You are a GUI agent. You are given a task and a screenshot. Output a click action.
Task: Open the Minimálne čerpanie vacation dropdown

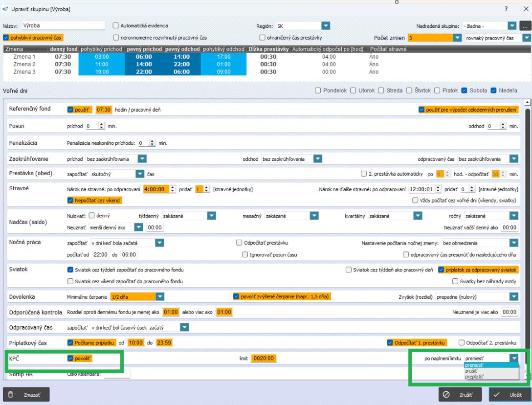click(x=159, y=296)
